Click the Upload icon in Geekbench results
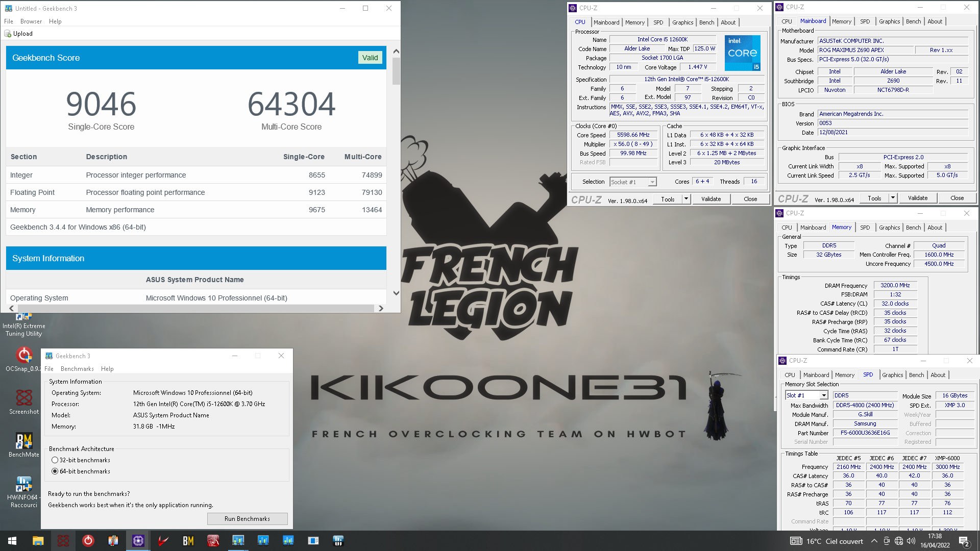The image size is (980, 551). point(8,34)
